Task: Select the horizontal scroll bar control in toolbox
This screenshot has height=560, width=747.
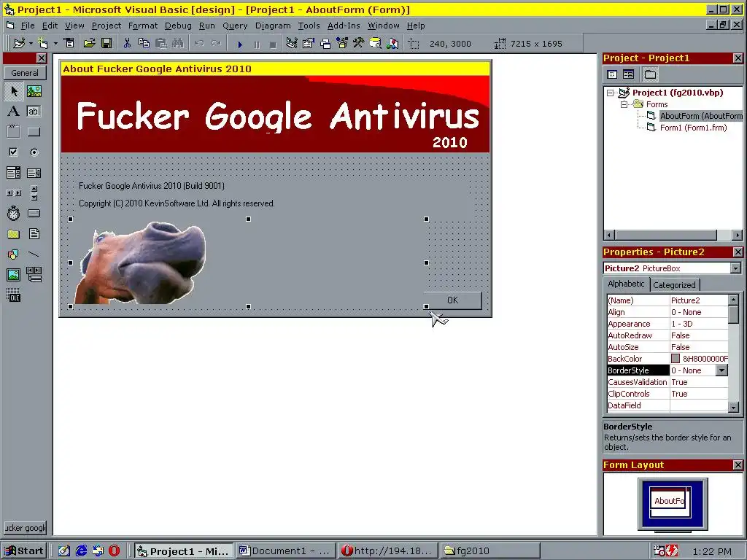Action: 14,193
